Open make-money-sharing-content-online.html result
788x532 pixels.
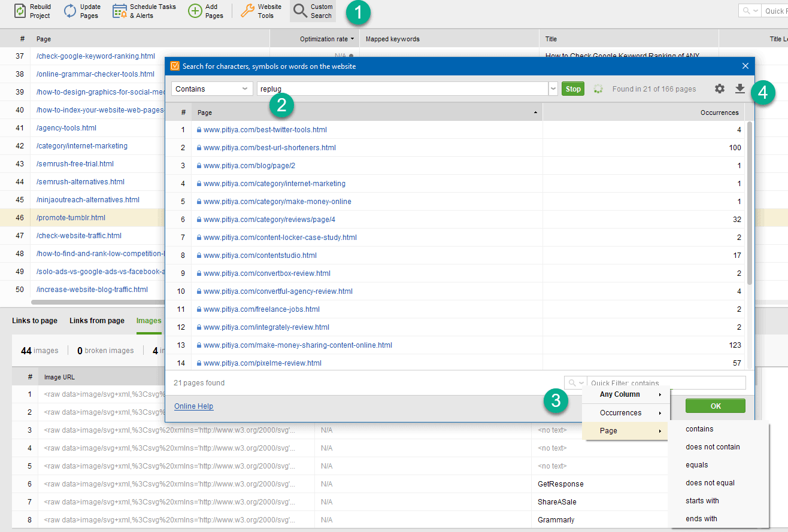point(298,345)
